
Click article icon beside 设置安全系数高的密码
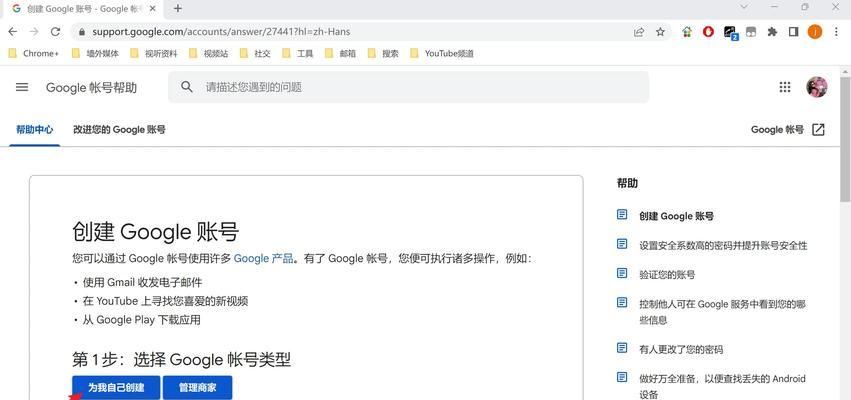pos(622,244)
